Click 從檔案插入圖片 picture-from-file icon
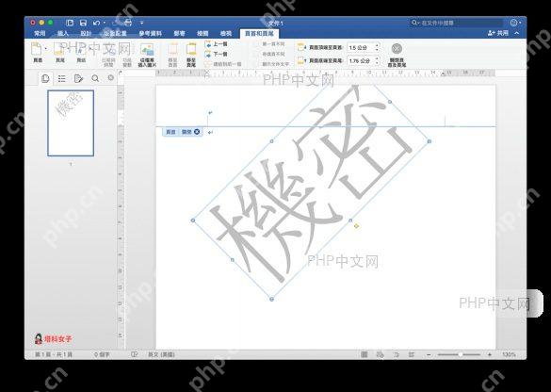The width and height of the screenshot is (551, 392). point(147,55)
